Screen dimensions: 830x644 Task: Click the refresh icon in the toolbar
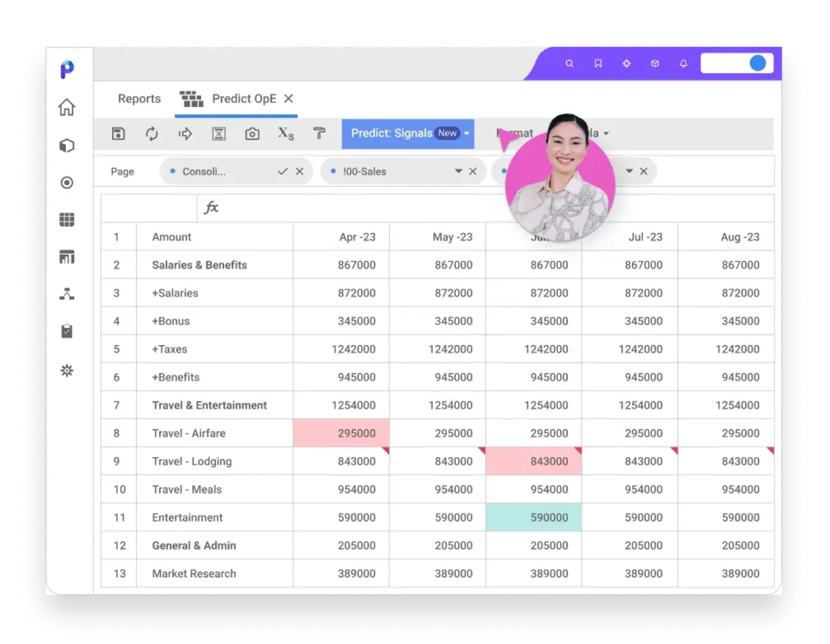tap(152, 133)
